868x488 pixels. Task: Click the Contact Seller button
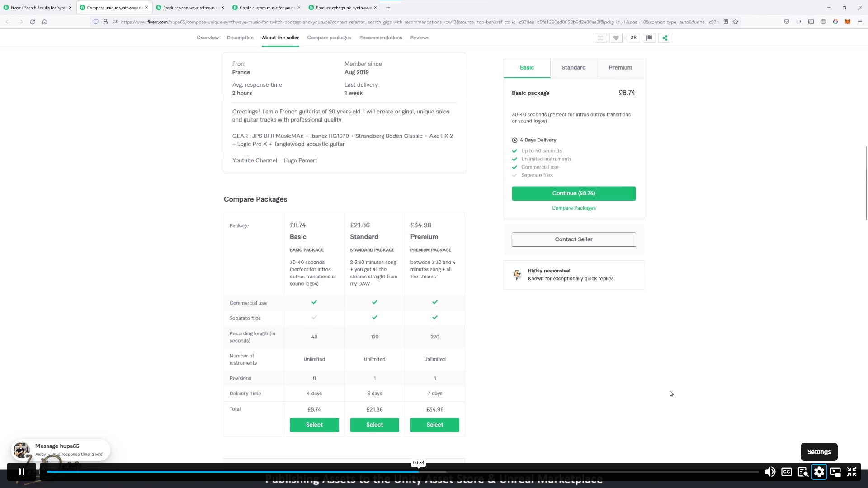pyautogui.click(x=574, y=239)
